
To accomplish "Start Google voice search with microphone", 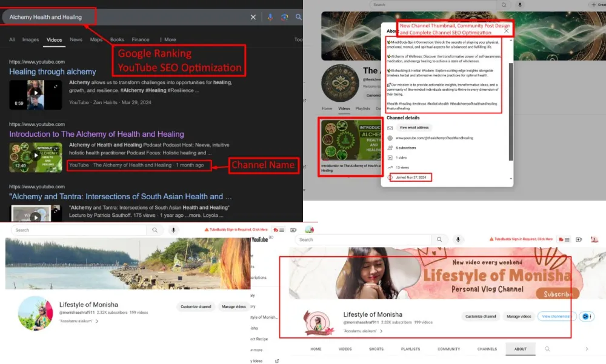I will click(x=270, y=17).
